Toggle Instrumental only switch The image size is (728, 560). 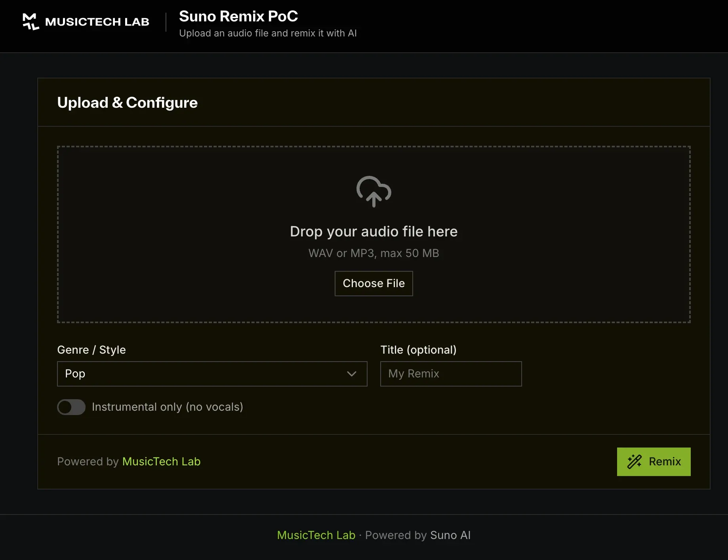tap(71, 407)
